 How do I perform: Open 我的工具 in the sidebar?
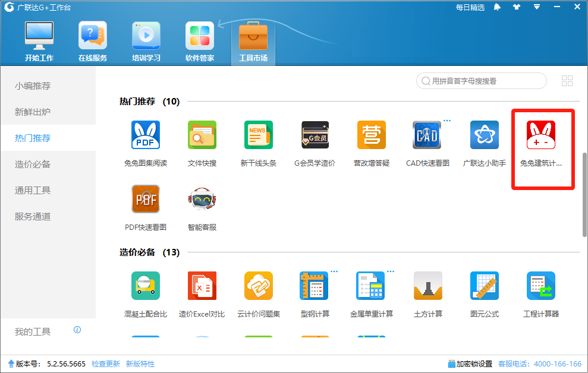click(x=33, y=332)
